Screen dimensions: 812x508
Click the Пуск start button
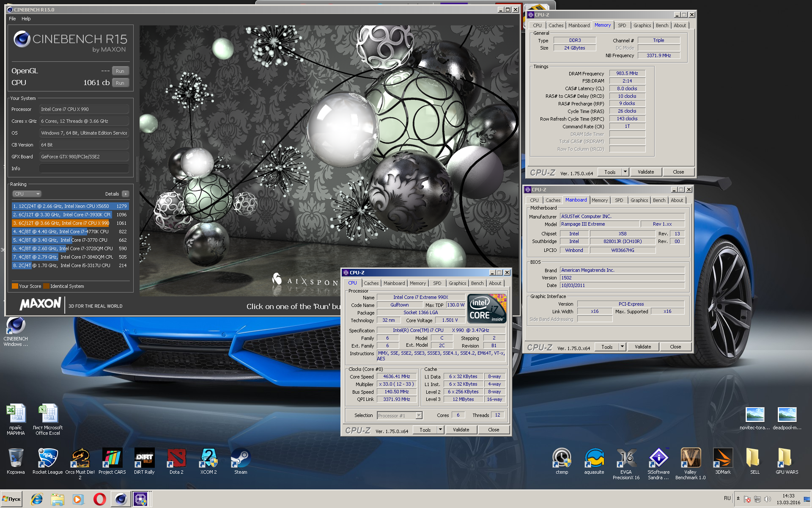coord(11,499)
